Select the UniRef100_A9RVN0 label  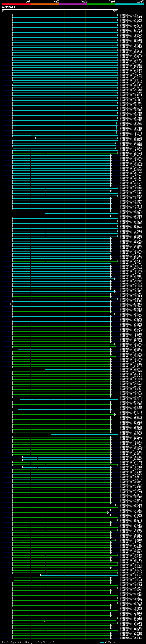pos(131,130)
